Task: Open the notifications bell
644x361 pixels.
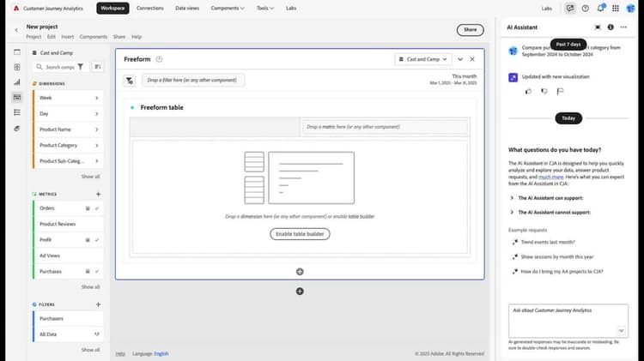Action: (x=600, y=9)
